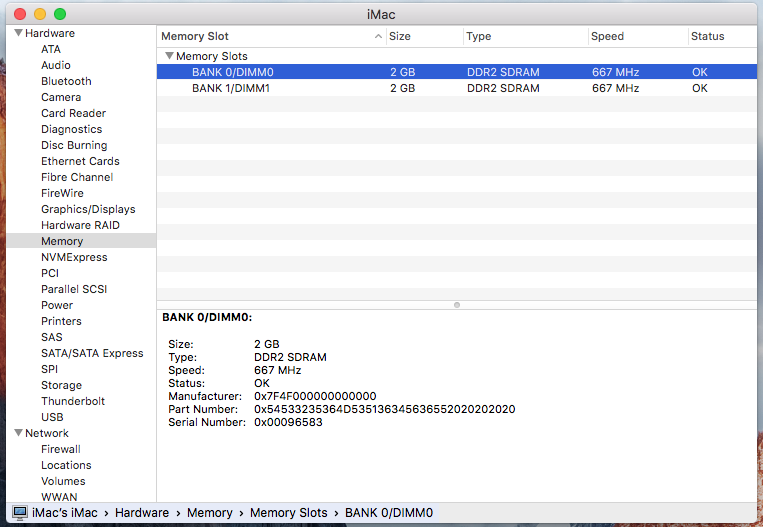Screen dimensions: 763x527
Task: Select Audio in the sidebar
Action: point(55,65)
